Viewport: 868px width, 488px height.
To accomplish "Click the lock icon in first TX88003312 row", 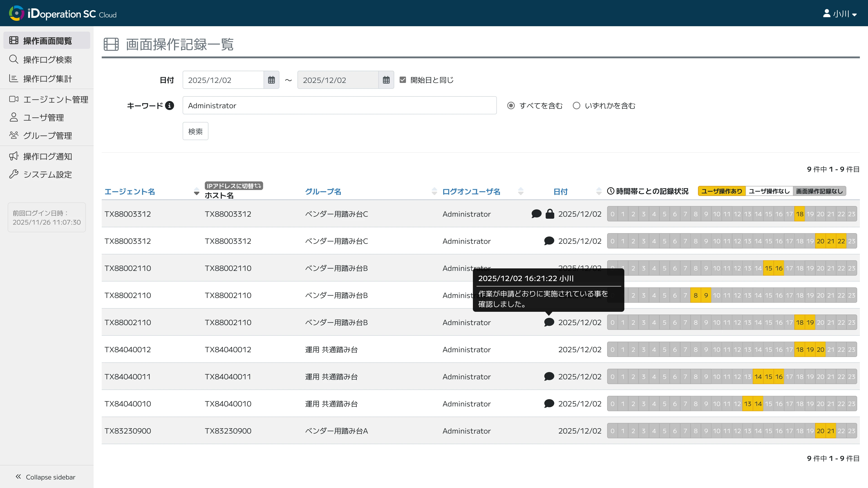I will coord(550,214).
